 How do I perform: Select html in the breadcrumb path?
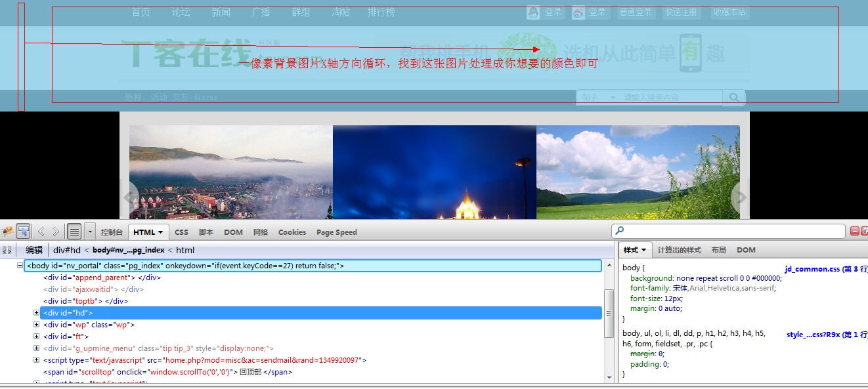[185, 250]
